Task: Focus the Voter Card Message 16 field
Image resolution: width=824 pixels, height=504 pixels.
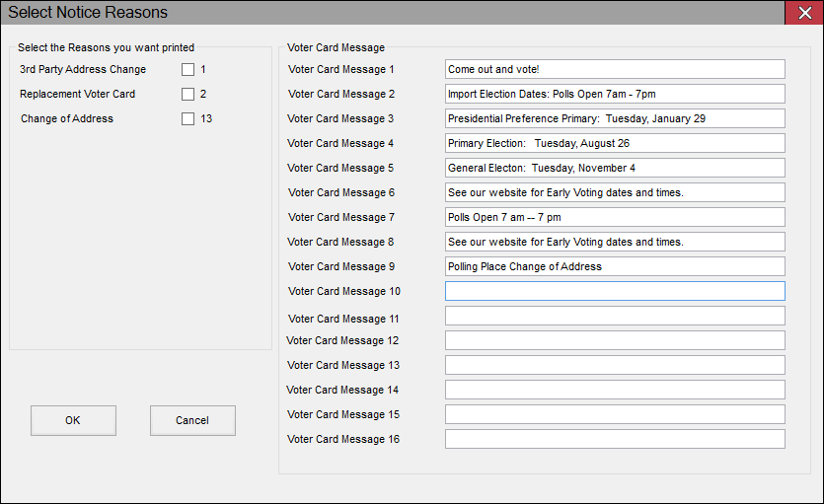Action: tap(614, 439)
